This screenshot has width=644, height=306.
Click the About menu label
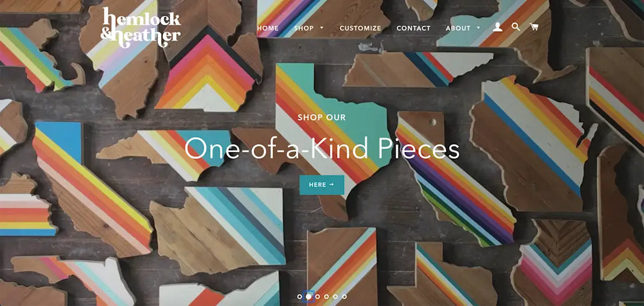coord(458,28)
